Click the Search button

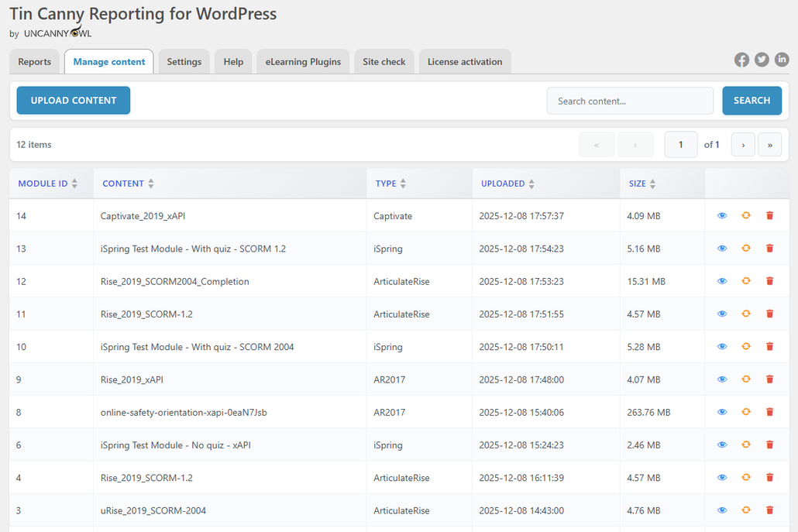(x=752, y=100)
